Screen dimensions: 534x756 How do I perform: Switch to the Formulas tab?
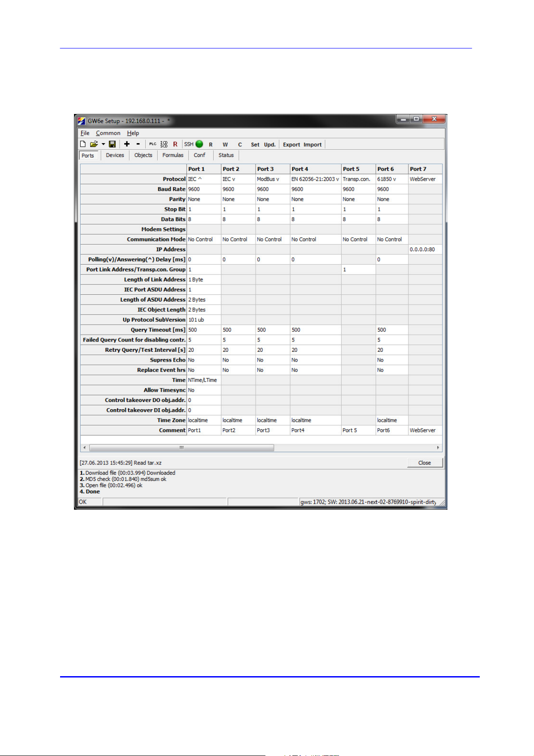[x=173, y=155]
